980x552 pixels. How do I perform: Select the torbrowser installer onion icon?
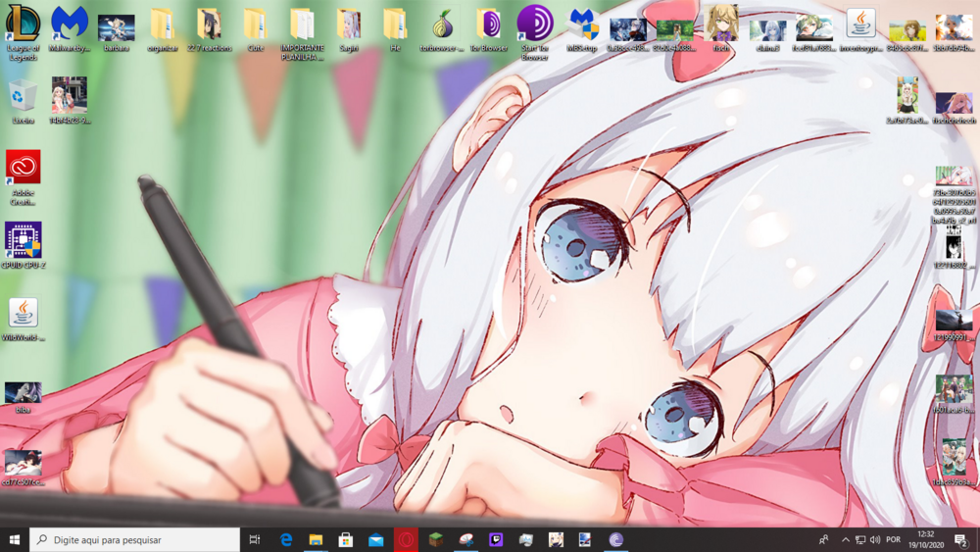tap(442, 30)
